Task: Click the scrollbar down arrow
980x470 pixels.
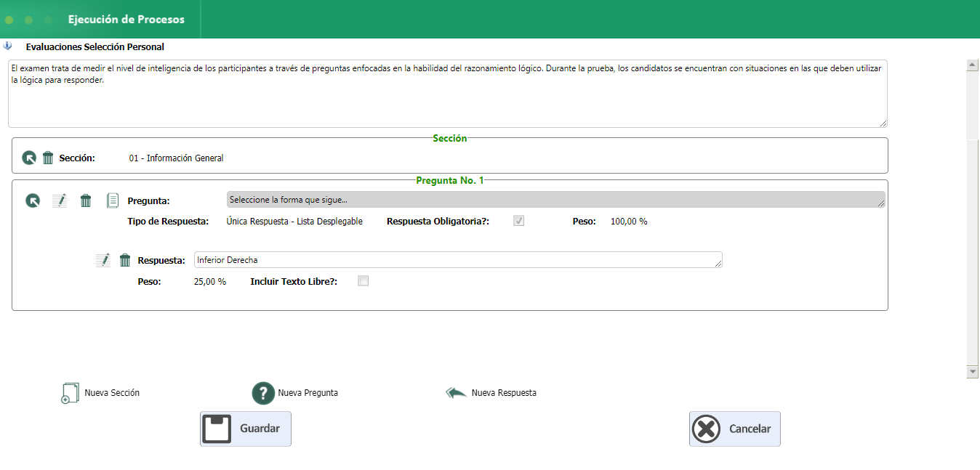Action: (973, 372)
